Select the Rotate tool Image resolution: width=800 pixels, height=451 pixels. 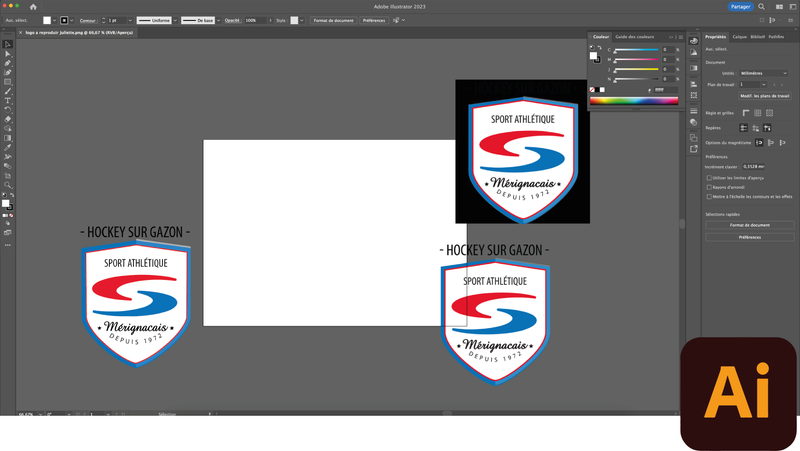8,110
